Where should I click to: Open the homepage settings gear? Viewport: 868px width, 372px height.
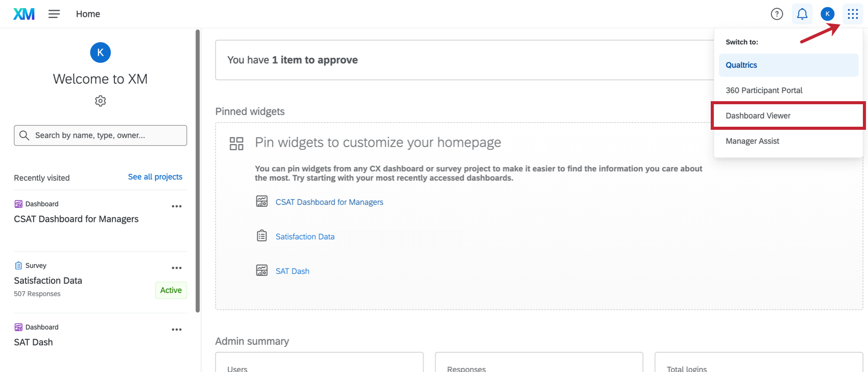[x=101, y=101]
